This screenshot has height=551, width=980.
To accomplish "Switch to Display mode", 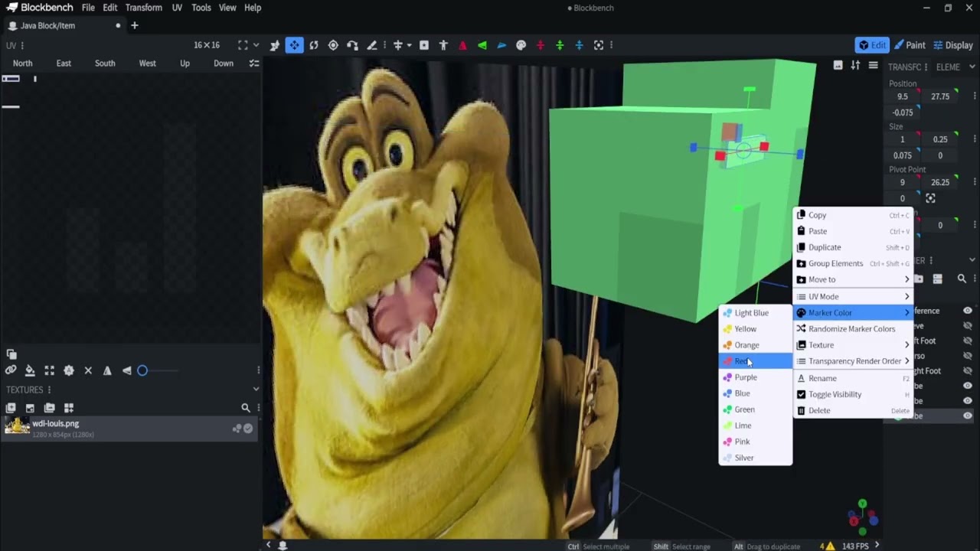I will coord(952,45).
